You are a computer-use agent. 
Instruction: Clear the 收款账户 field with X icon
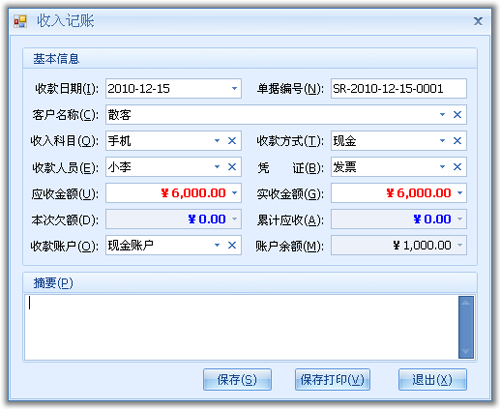tap(232, 245)
